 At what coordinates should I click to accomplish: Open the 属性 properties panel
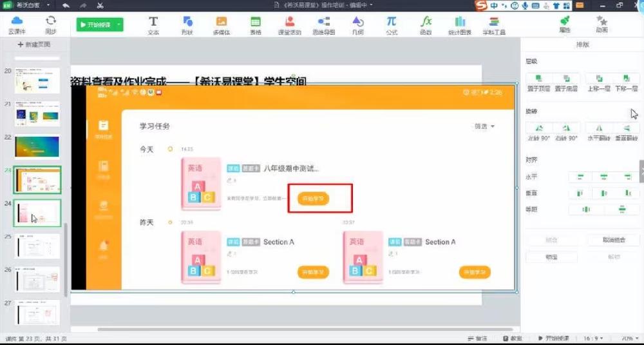point(565,25)
